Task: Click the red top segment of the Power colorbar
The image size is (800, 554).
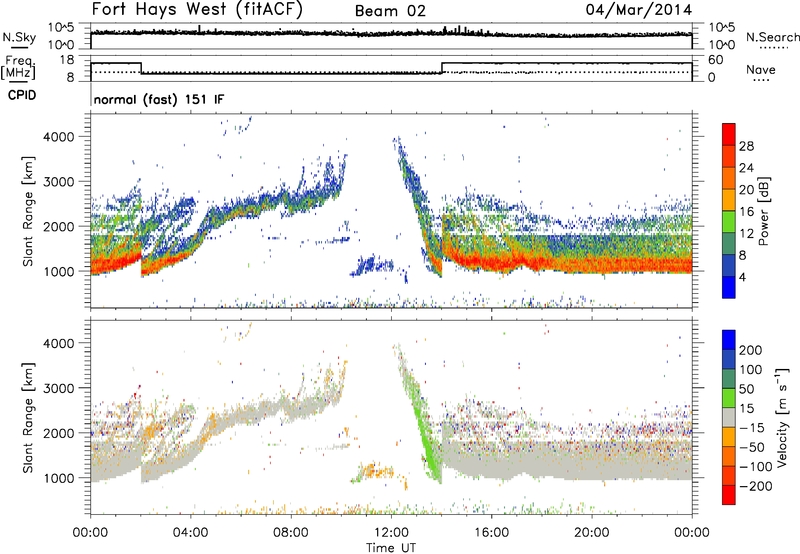Action: point(729,134)
